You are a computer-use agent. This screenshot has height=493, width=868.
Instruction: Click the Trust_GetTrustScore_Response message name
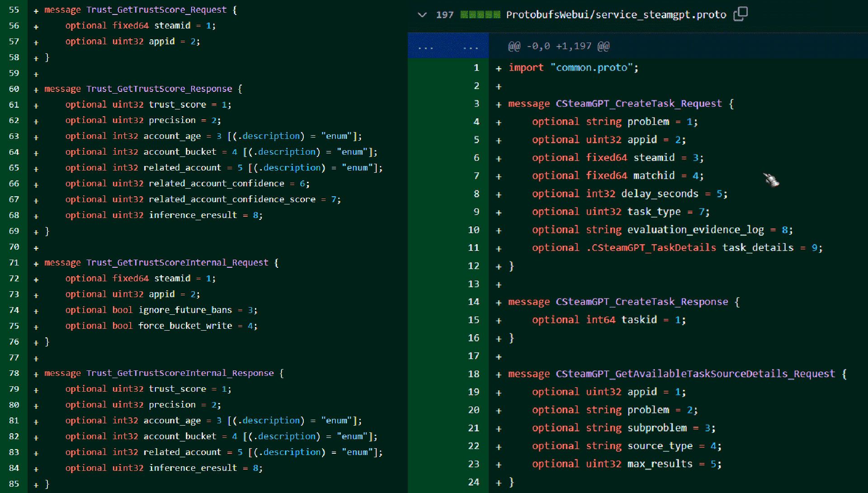(159, 89)
